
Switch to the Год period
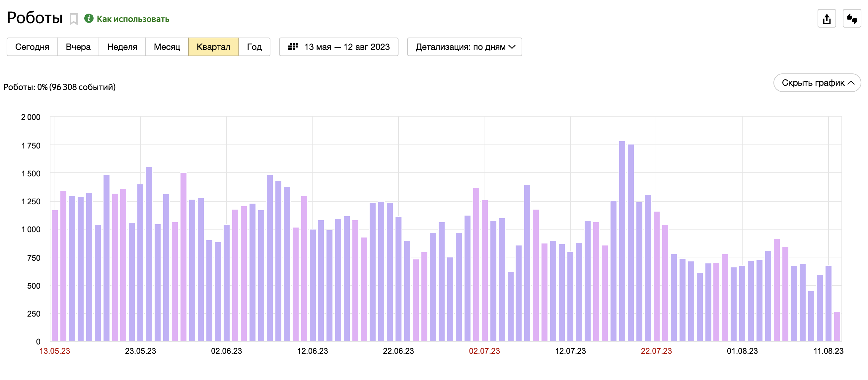(254, 47)
